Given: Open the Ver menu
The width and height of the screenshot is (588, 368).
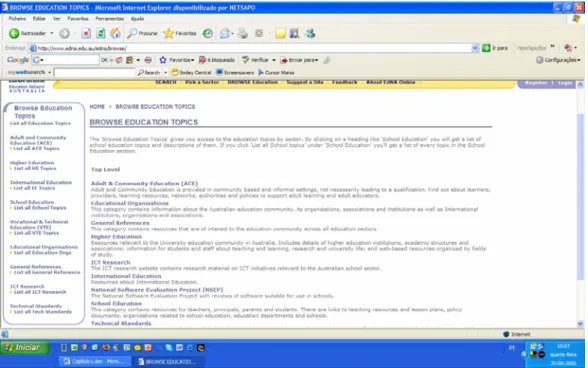Looking at the screenshot, I should (x=57, y=18).
